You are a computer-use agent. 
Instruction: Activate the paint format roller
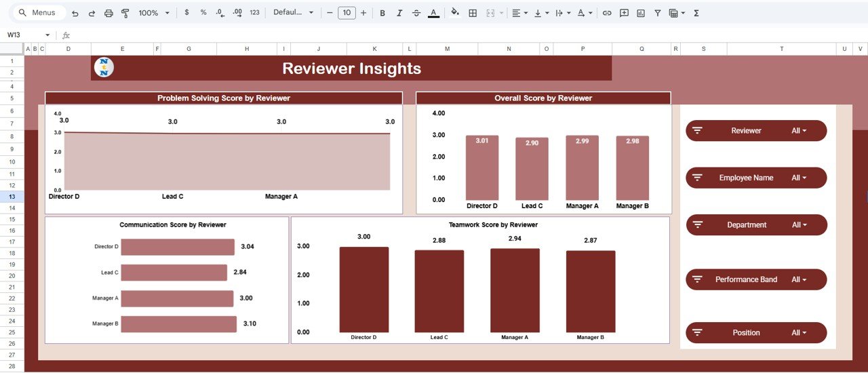(125, 13)
